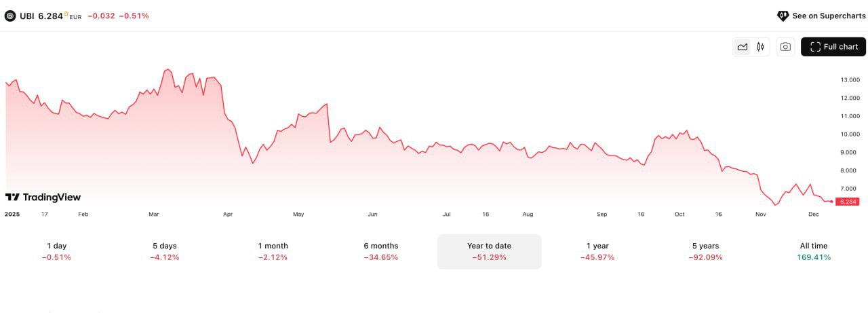The width and height of the screenshot is (868, 313).
Task: Select the 1 year range
Action: click(597, 251)
